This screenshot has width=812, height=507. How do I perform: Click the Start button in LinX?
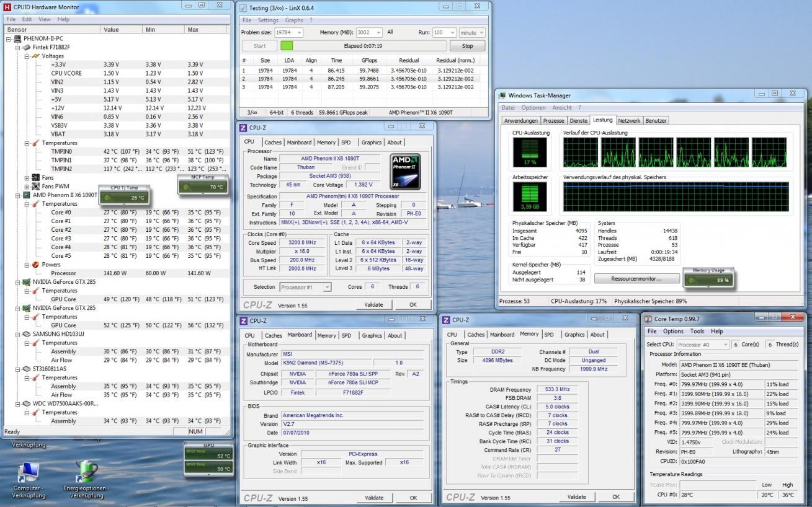tap(260, 46)
